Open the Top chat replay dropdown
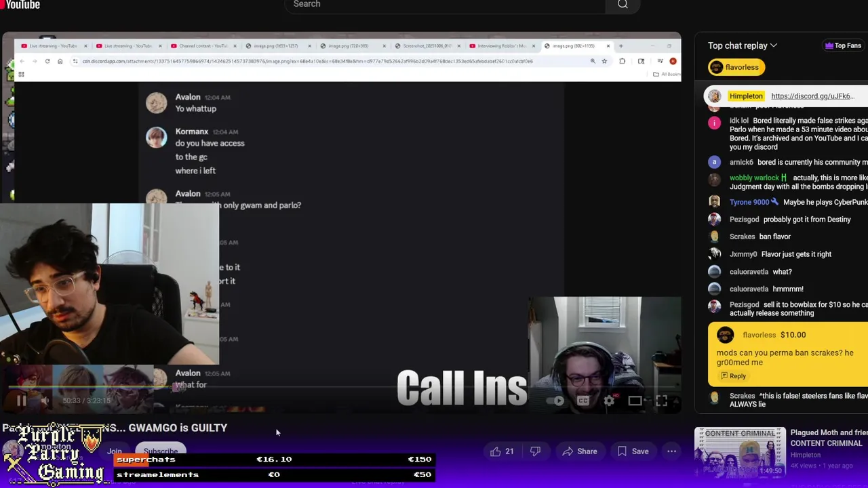 click(x=743, y=45)
